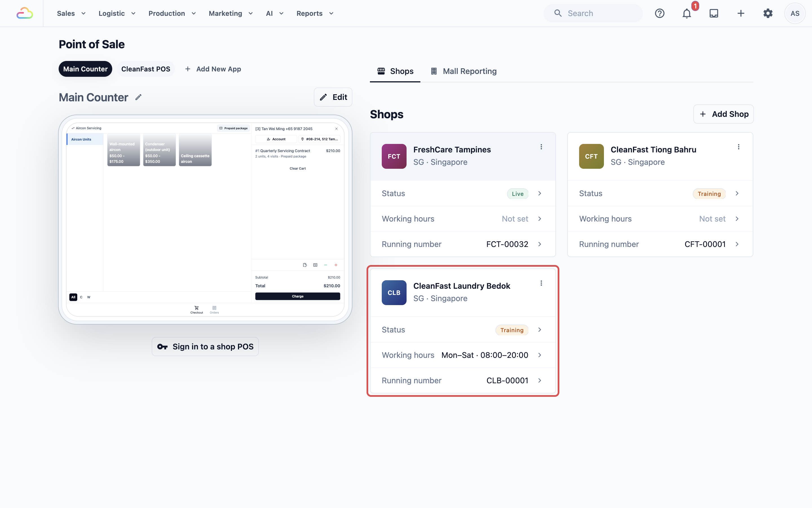Open settings gear icon
Image resolution: width=812 pixels, height=508 pixels.
coord(768,14)
